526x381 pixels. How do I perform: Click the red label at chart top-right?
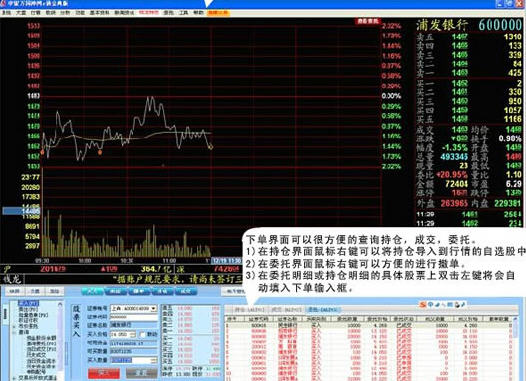click(367, 21)
